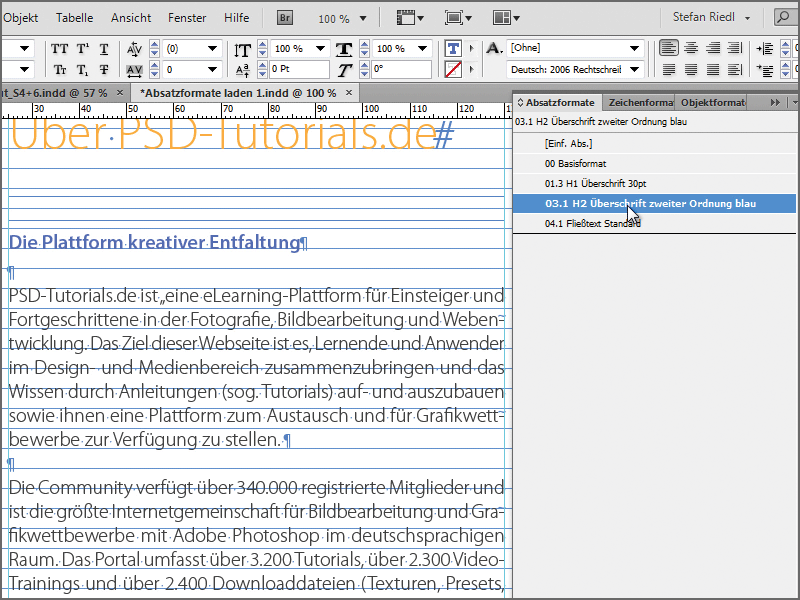Toggle Subscript formatting

pos(83,70)
